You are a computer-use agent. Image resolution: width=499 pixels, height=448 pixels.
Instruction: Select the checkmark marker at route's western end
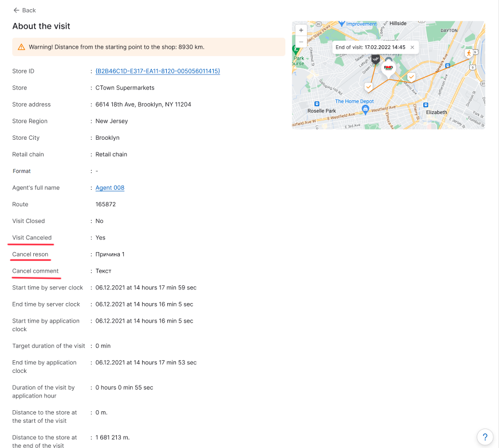pyautogui.click(x=368, y=87)
